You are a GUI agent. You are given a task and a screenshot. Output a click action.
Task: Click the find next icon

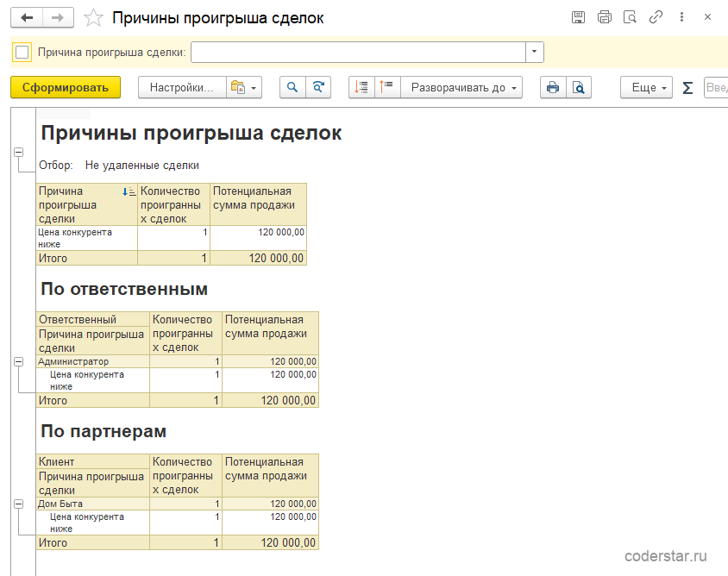(x=318, y=87)
